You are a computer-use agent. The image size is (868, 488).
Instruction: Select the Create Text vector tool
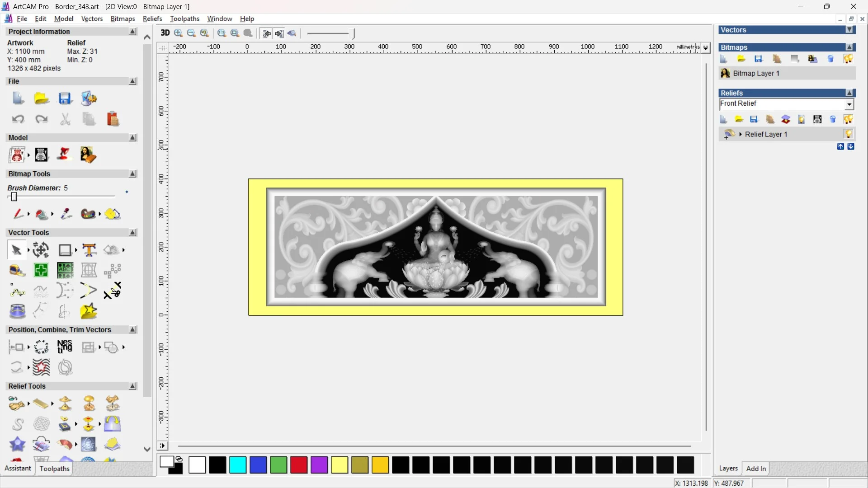point(89,250)
